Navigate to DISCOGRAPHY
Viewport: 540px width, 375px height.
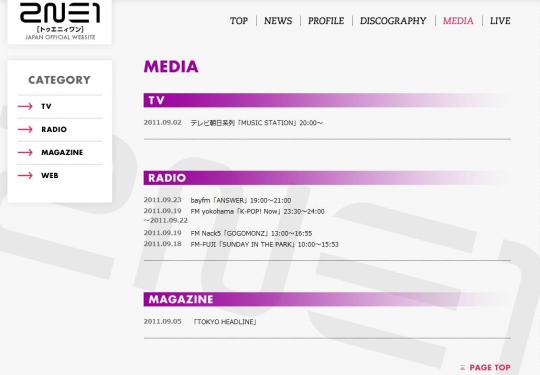click(x=393, y=21)
